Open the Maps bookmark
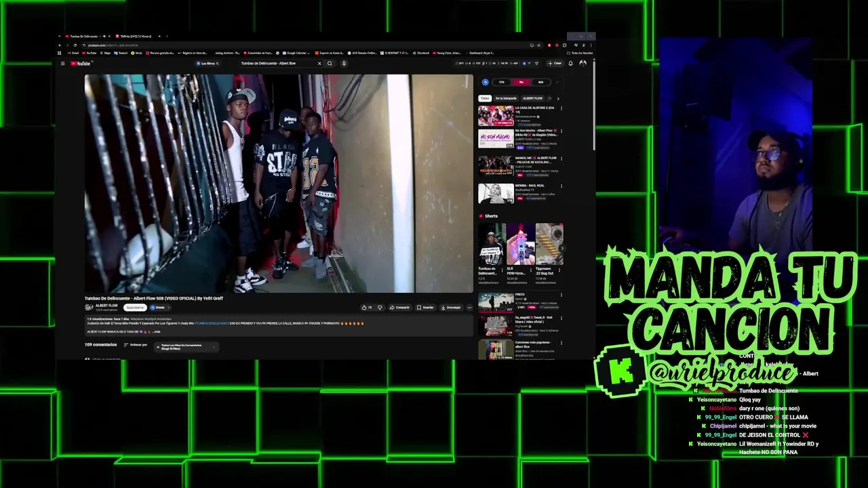 tap(106, 53)
